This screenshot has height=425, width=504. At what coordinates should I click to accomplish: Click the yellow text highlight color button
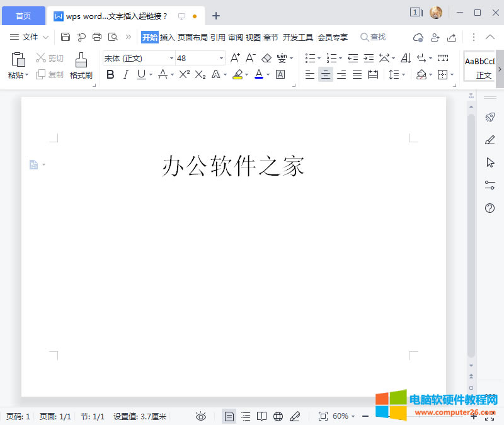237,74
